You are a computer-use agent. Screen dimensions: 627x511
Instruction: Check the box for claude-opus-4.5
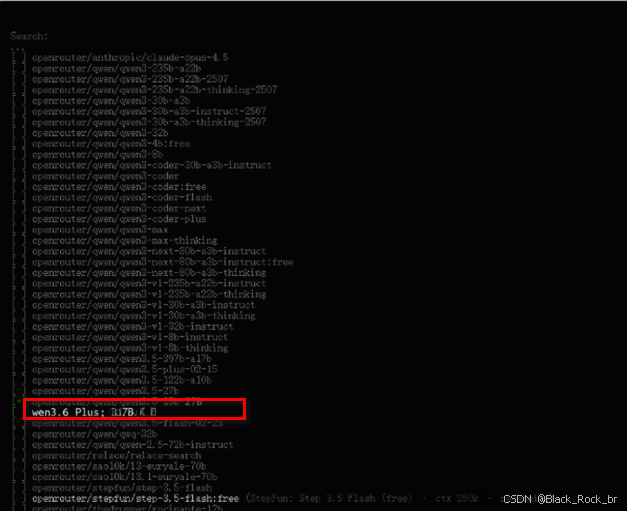click(19, 58)
